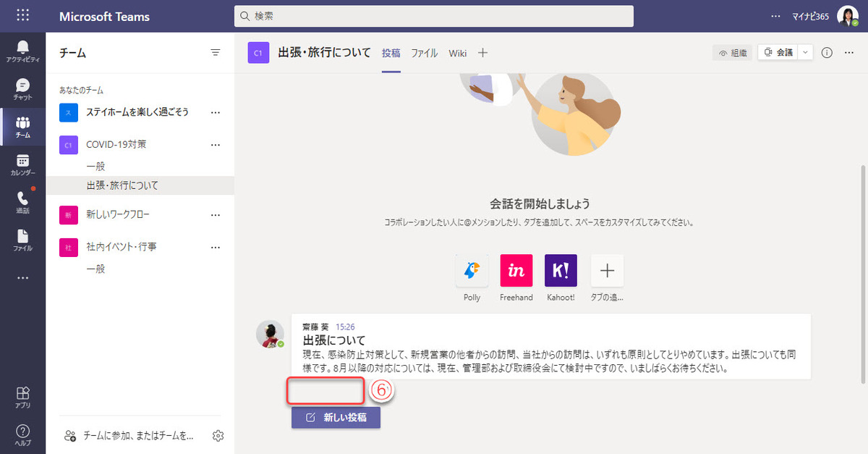Open more options for COVID-19対策 team

[215, 145]
